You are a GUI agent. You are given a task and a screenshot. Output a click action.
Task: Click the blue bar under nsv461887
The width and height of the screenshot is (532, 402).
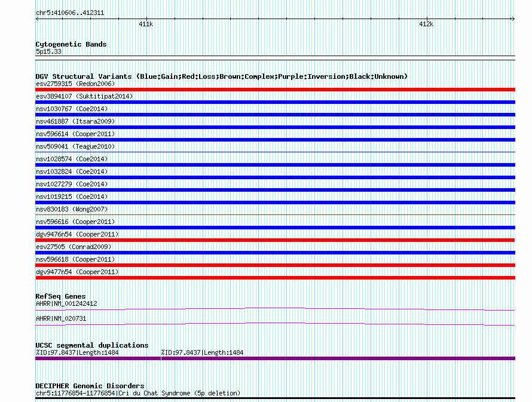275,127
